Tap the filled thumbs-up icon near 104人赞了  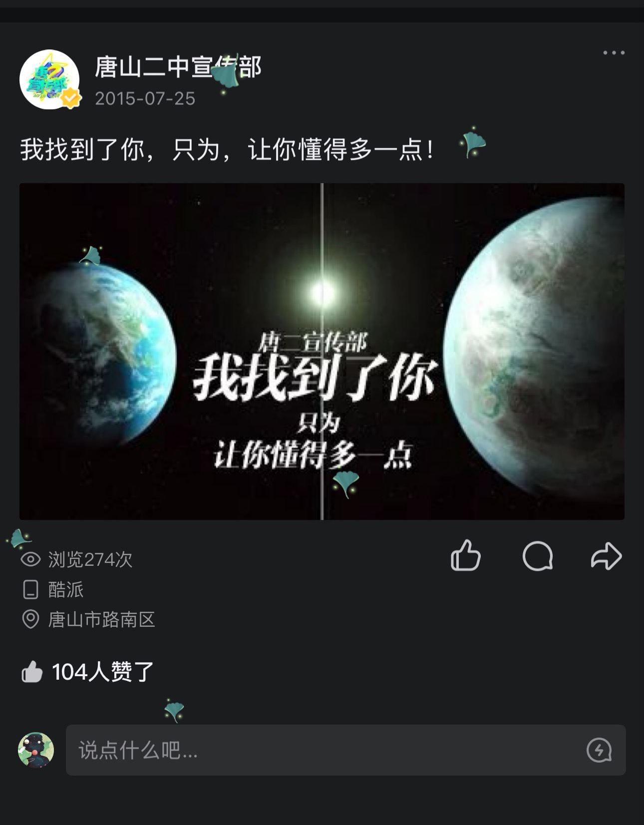pyautogui.click(x=32, y=672)
